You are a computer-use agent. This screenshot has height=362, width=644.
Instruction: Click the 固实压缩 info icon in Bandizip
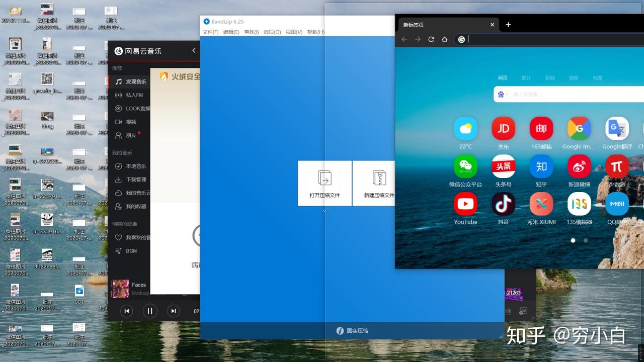(340, 330)
